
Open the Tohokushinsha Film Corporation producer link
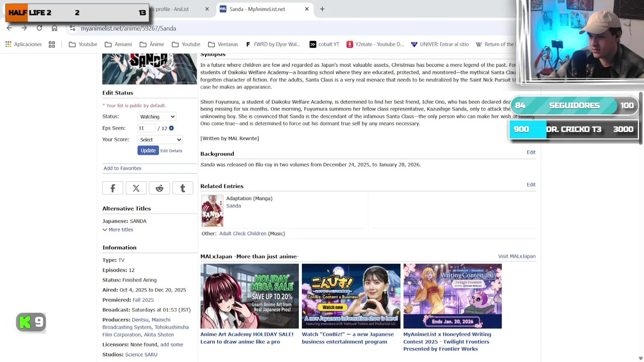tap(145, 331)
